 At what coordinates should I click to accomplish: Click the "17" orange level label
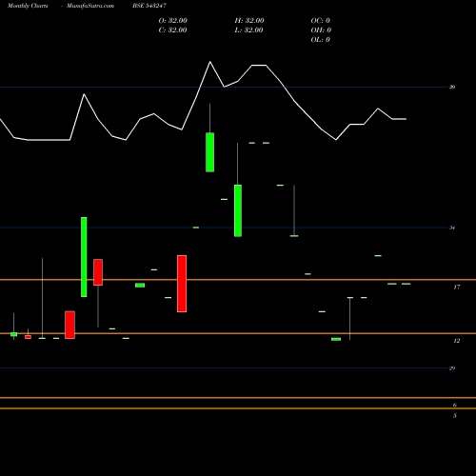click(457, 288)
